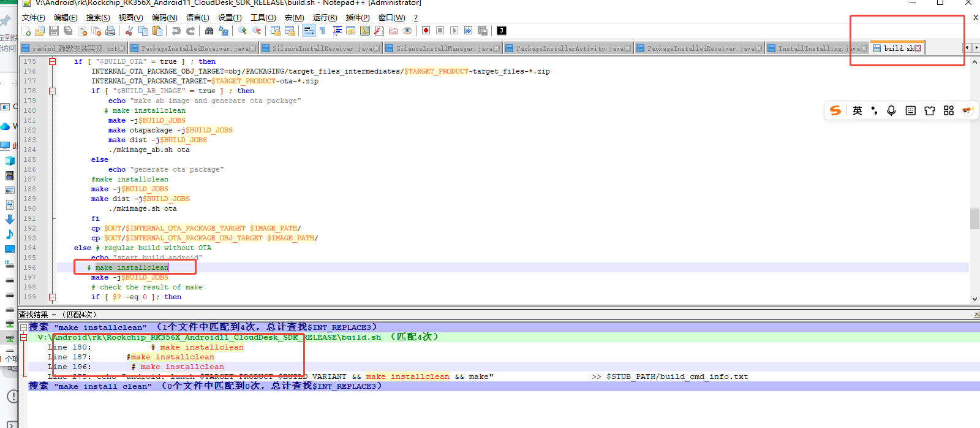Screen dimensions: 980x428
Task: Close the search results panel
Action: pos(976,315)
